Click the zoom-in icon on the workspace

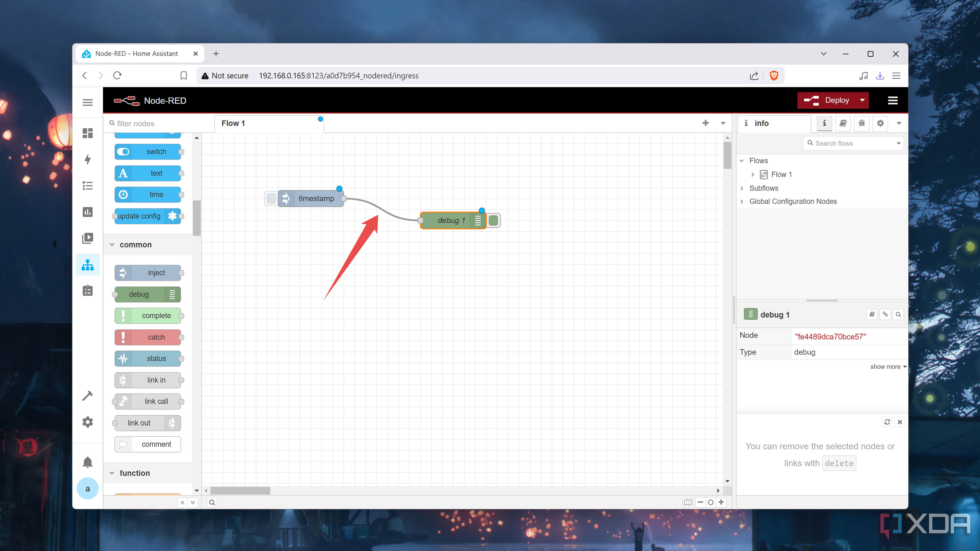click(x=721, y=502)
